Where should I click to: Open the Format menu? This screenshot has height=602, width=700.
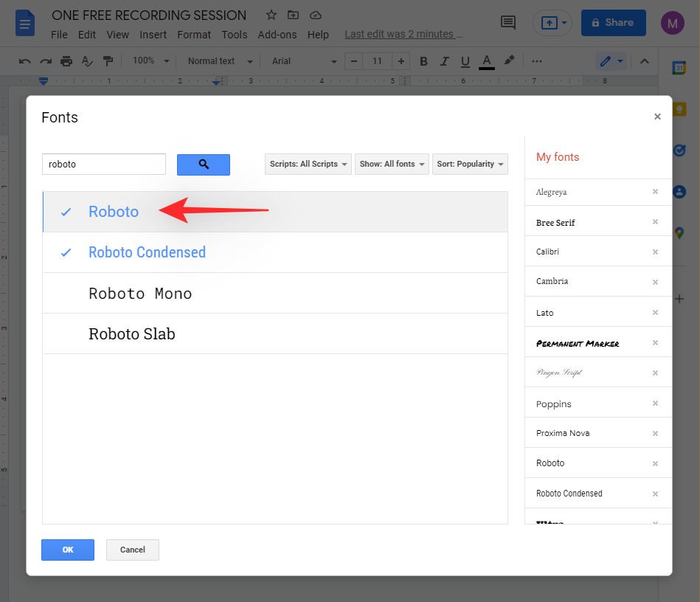coord(194,35)
